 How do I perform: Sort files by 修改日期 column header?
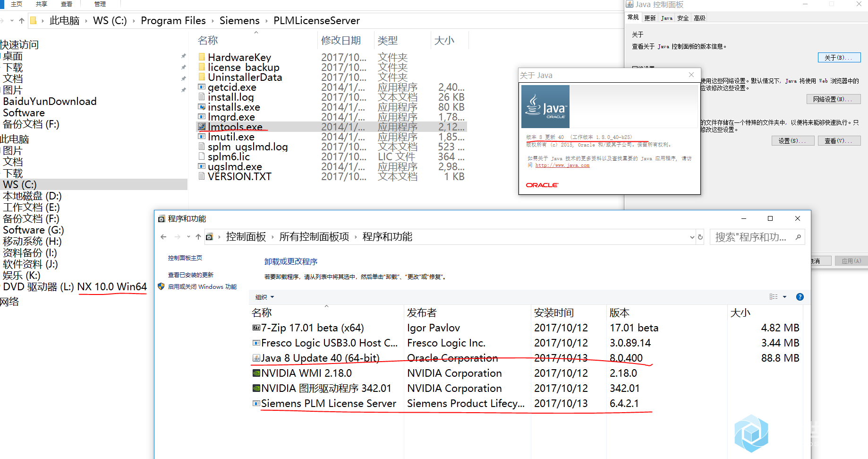(346, 41)
